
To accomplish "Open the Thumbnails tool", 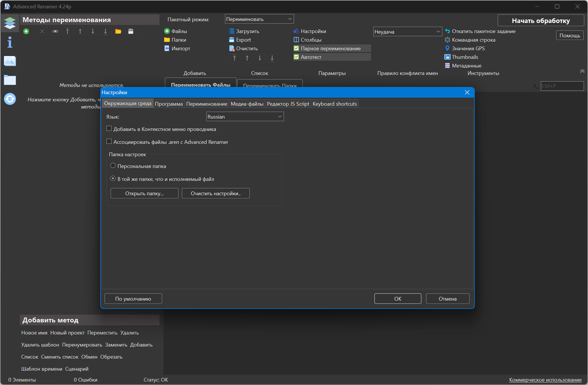I will click(x=461, y=57).
